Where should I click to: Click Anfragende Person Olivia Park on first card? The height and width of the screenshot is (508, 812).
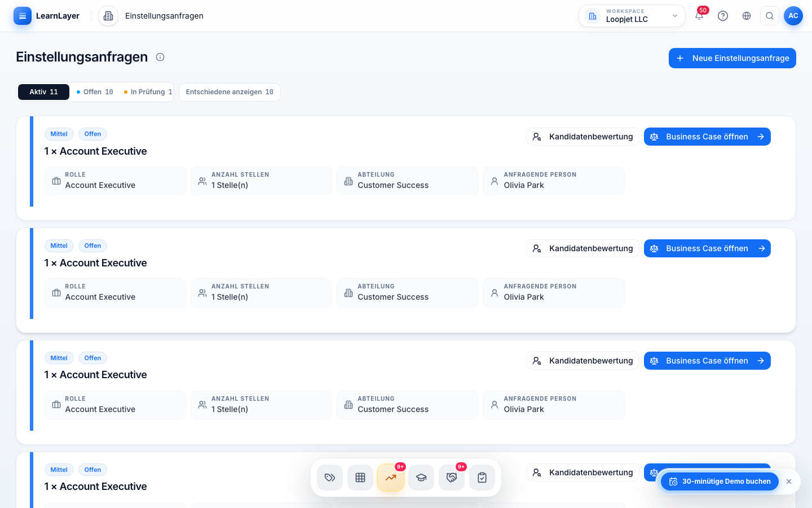click(x=554, y=181)
